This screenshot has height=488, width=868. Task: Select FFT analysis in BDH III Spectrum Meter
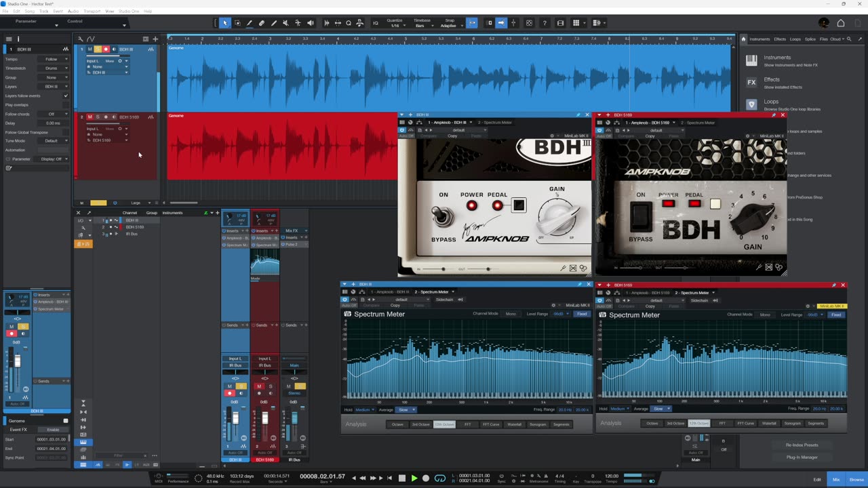tap(467, 424)
